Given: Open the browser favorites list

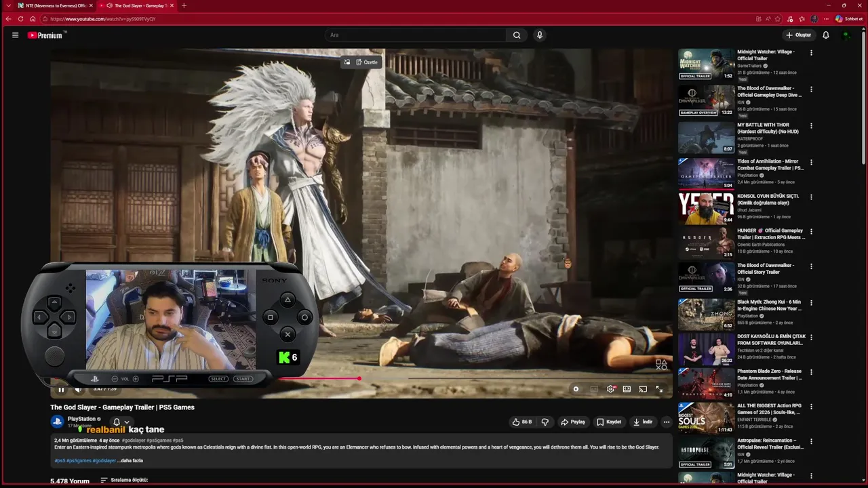Looking at the screenshot, I should (802, 19).
